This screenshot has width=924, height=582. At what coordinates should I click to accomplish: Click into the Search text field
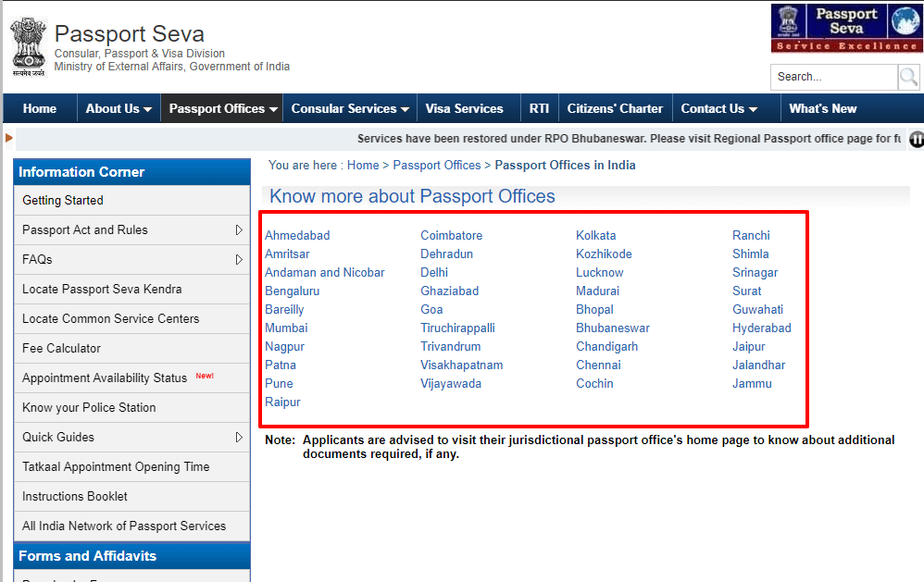coord(833,77)
